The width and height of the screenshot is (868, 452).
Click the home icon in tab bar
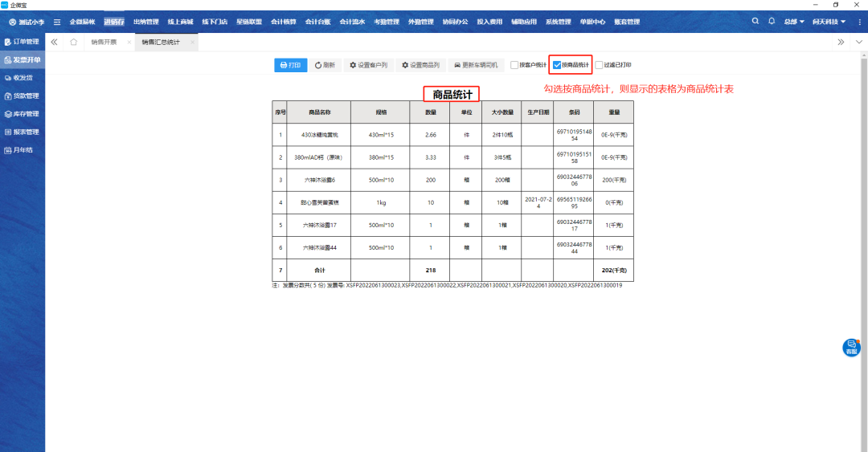[74, 42]
